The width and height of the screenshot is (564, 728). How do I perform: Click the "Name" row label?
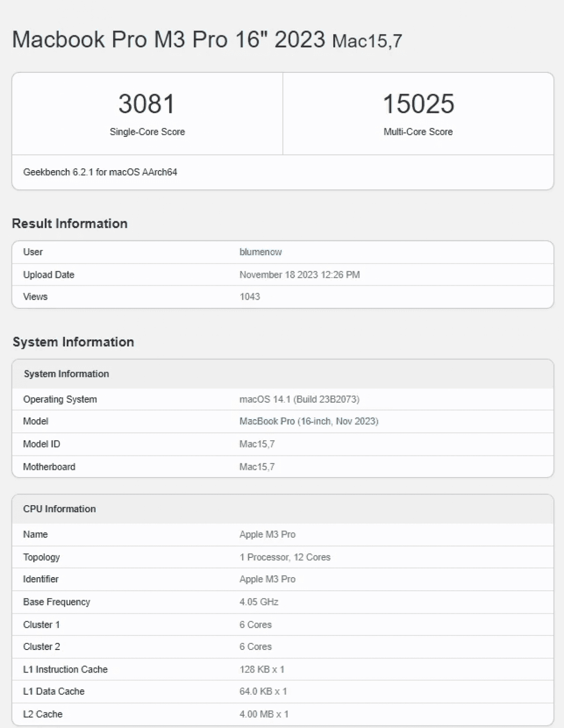(x=35, y=534)
